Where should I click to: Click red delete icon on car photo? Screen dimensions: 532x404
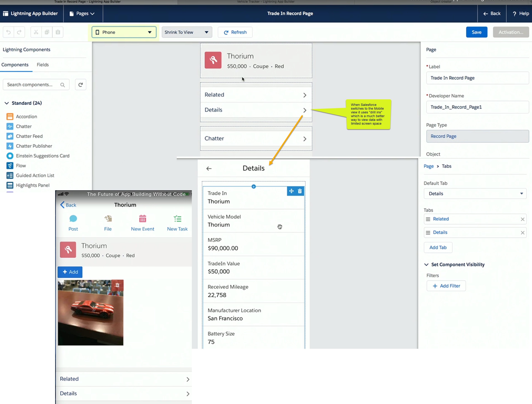[117, 285]
